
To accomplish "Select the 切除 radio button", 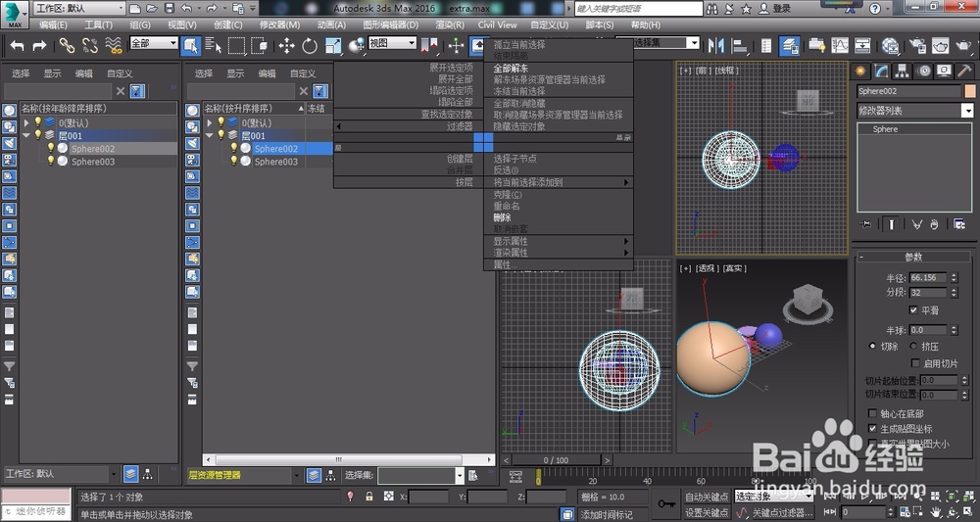I will pos(872,346).
